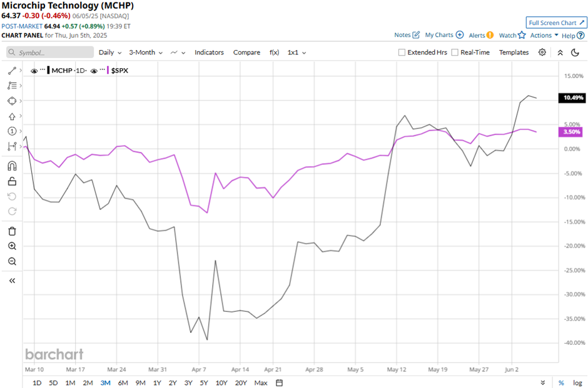This screenshot has height=388, width=588.
Task: Switch to dark mode
Action: tap(575, 52)
